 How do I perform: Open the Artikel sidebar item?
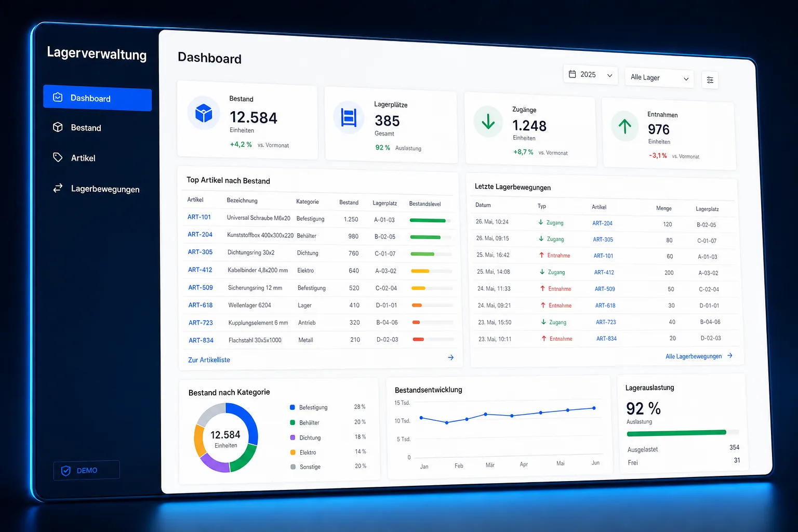pos(83,158)
